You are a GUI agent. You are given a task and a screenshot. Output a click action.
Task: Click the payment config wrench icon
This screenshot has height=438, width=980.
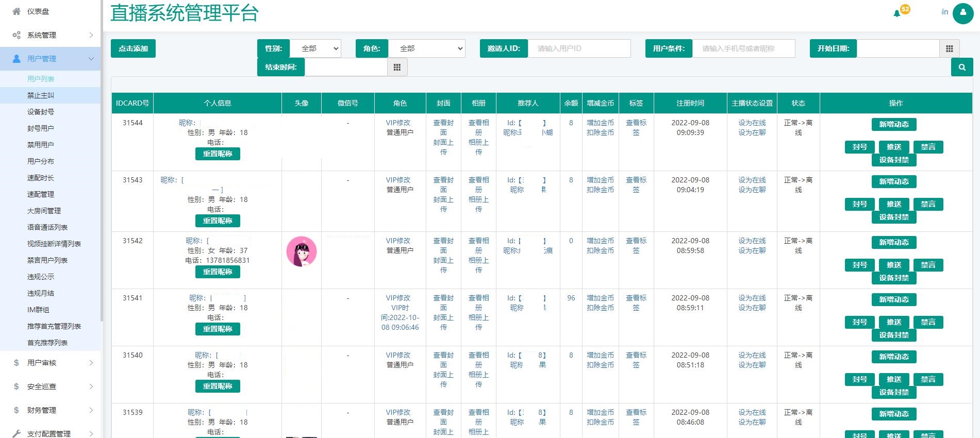coord(16,434)
